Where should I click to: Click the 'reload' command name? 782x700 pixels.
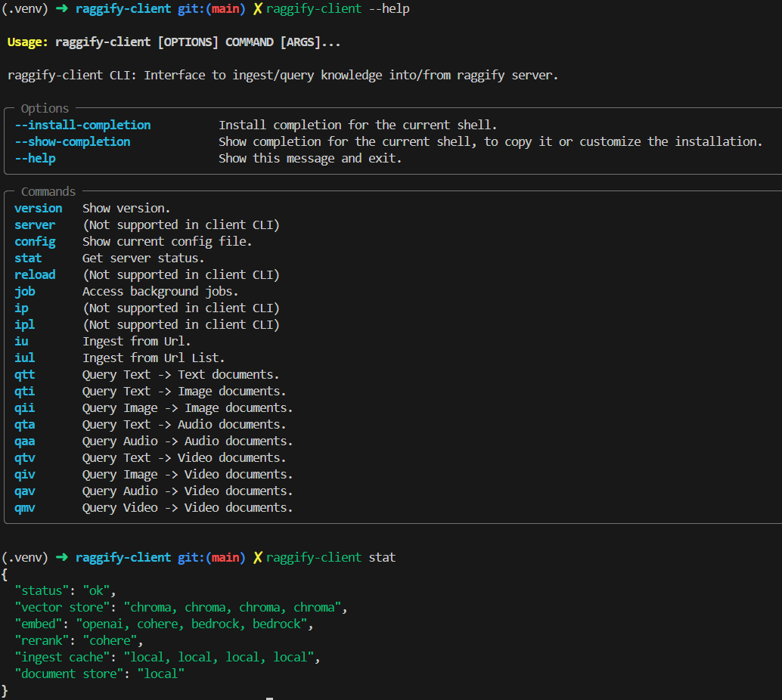click(35, 274)
